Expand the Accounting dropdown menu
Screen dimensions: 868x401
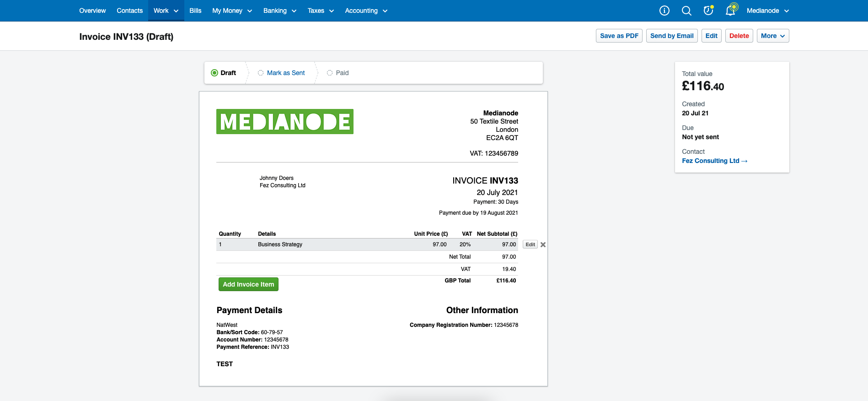click(366, 11)
